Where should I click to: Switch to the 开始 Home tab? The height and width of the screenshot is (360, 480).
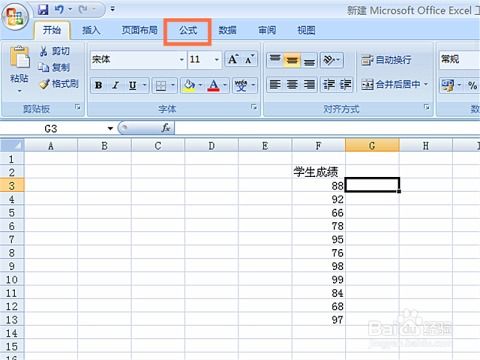52,30
